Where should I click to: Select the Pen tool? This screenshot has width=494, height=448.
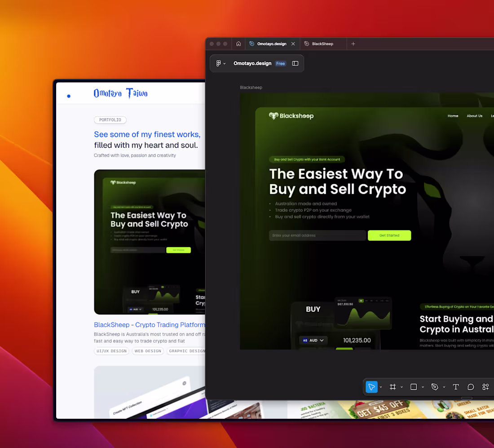(x=435, y=387)
